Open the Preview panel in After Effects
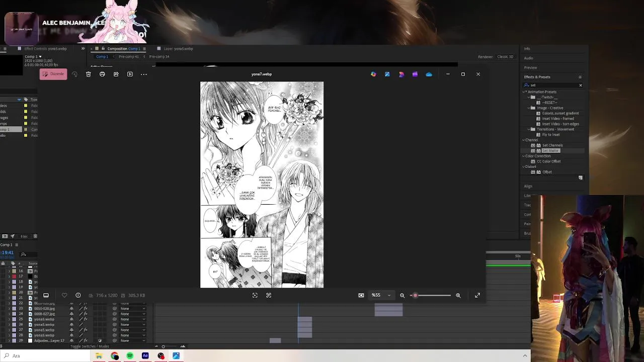 click(530, 67)
